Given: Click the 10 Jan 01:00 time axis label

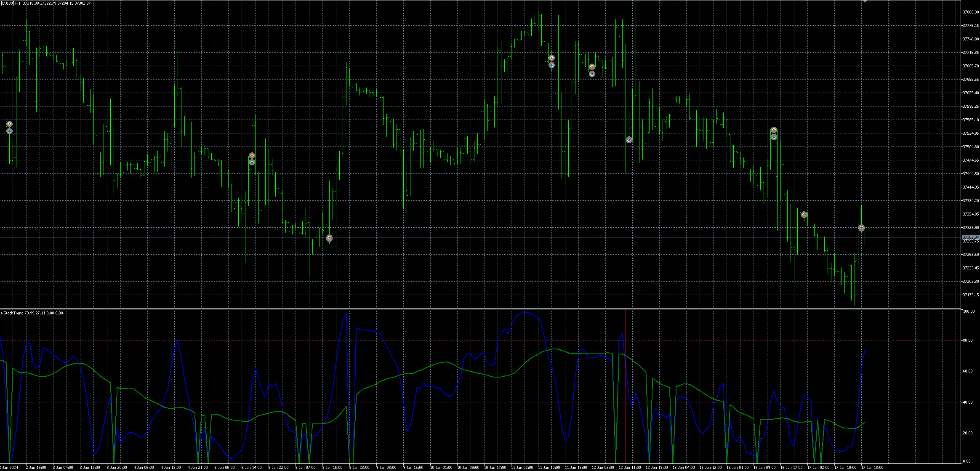Looking at the screenshot, I should [441, 467].
